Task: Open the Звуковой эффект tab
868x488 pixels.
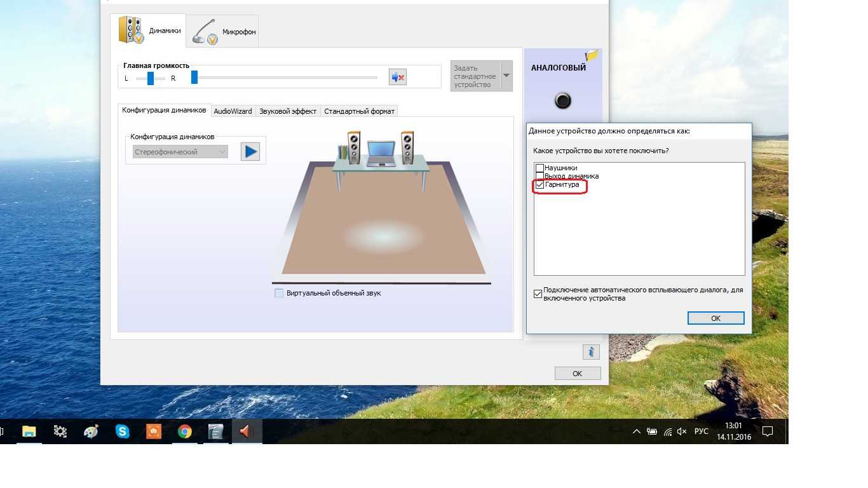Action: pos(288,111)
